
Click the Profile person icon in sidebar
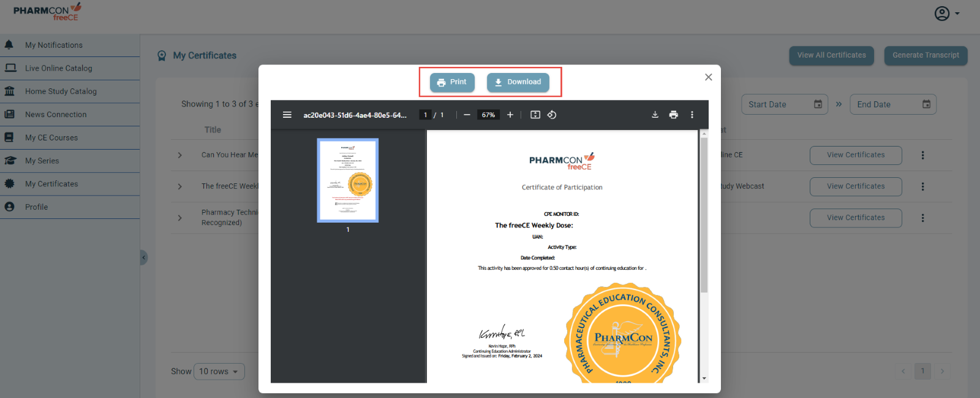9,207
